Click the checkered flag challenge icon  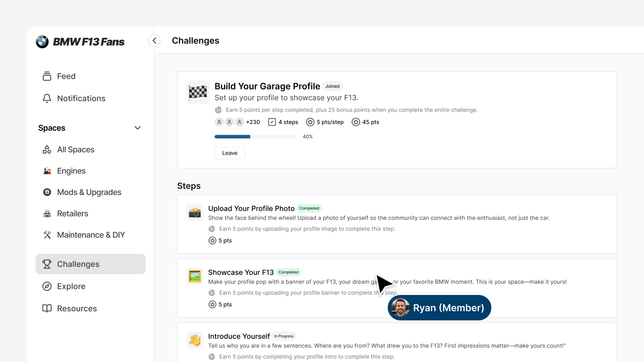(198, 92)
